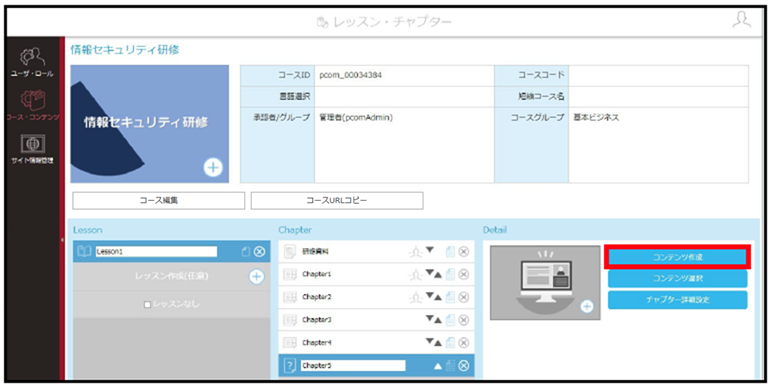Delete Chapter4 with its X icon
The height and width of the screenshot is (389, 770).
tap(464, 342)
